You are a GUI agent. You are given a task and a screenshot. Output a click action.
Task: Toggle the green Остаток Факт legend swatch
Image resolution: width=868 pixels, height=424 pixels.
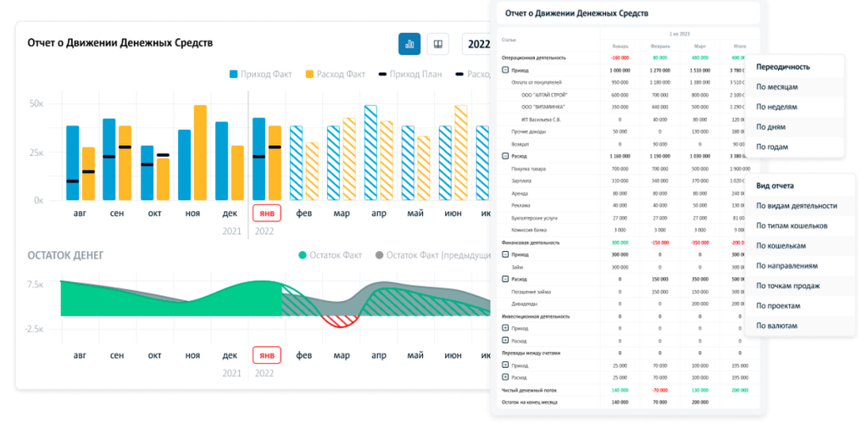[x=303, y=255]
